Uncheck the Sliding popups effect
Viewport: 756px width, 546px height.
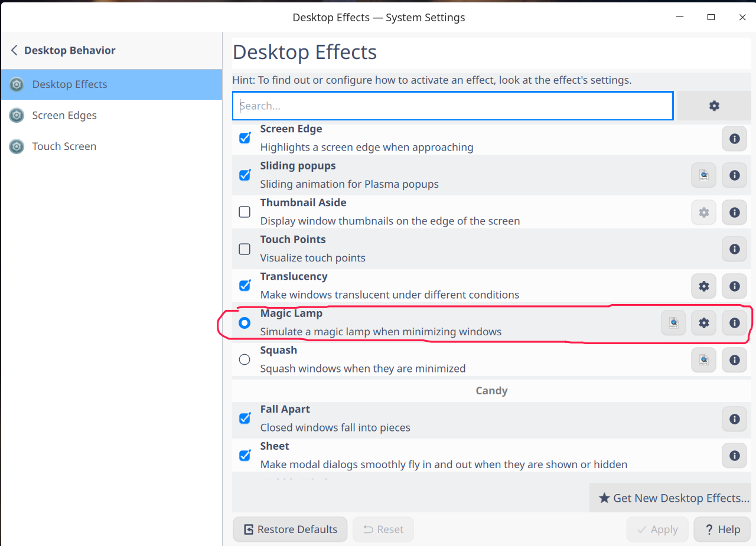point(245,175)
